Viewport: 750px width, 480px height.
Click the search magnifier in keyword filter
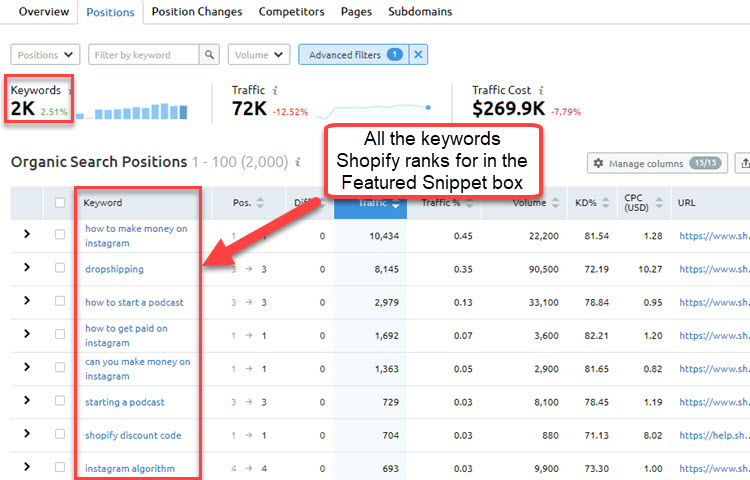209,55
